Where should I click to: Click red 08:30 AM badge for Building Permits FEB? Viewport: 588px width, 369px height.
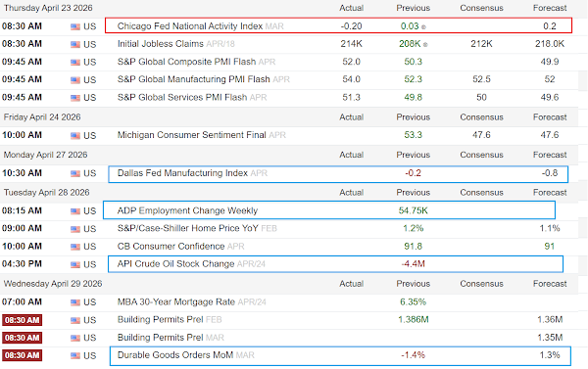pos(23,320)
